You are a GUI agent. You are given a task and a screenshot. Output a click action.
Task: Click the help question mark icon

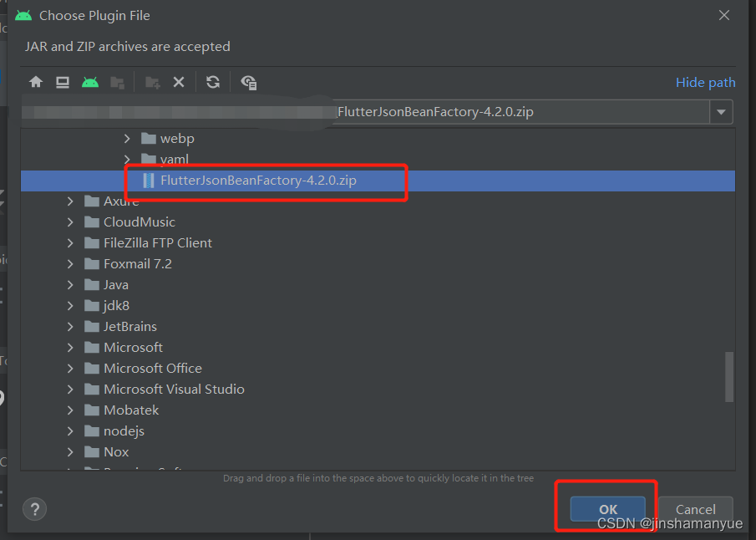(34, 509)
